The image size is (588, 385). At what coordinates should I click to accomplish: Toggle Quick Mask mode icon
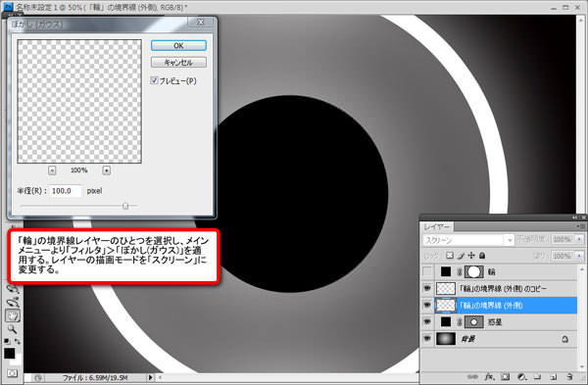(13, 373)
